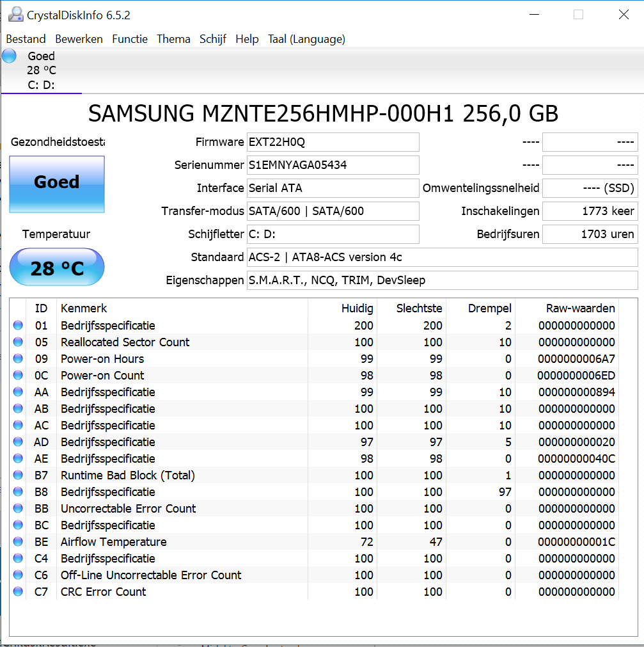Click the status orb for attribute B8
Image resolution: width=644 pixels, height=647 pixels.
(x=18, y=491)
